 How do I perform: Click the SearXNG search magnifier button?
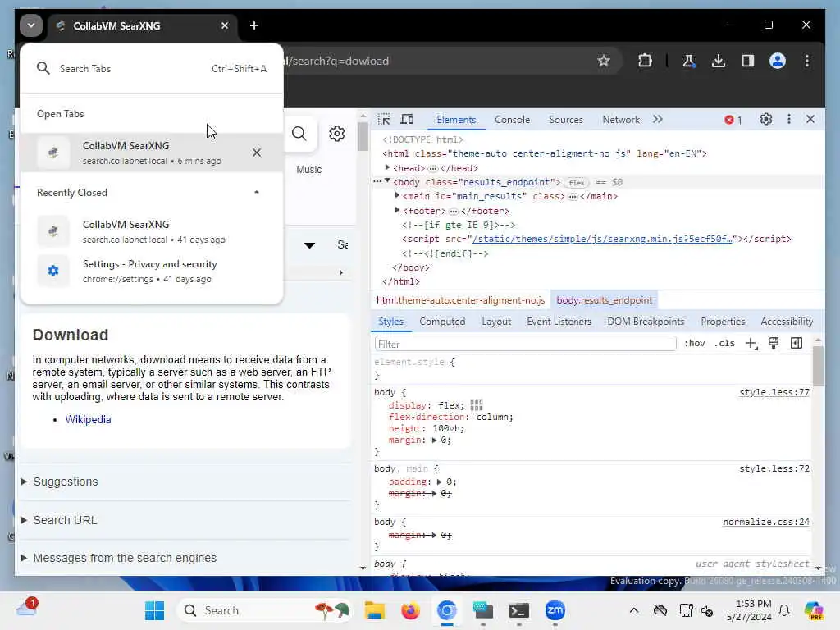pos(299,134)
